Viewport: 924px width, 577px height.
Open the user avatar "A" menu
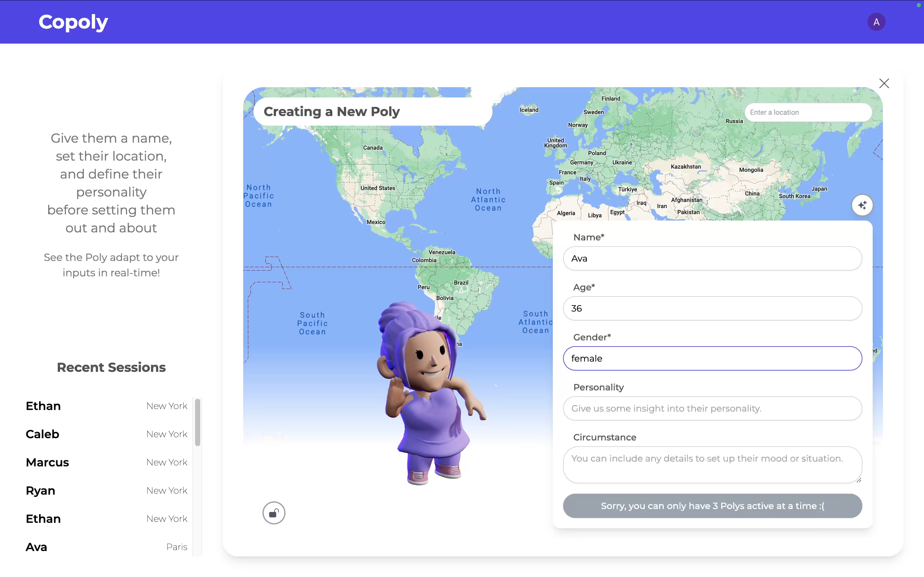pyautogui.click(x=876, y=22)
